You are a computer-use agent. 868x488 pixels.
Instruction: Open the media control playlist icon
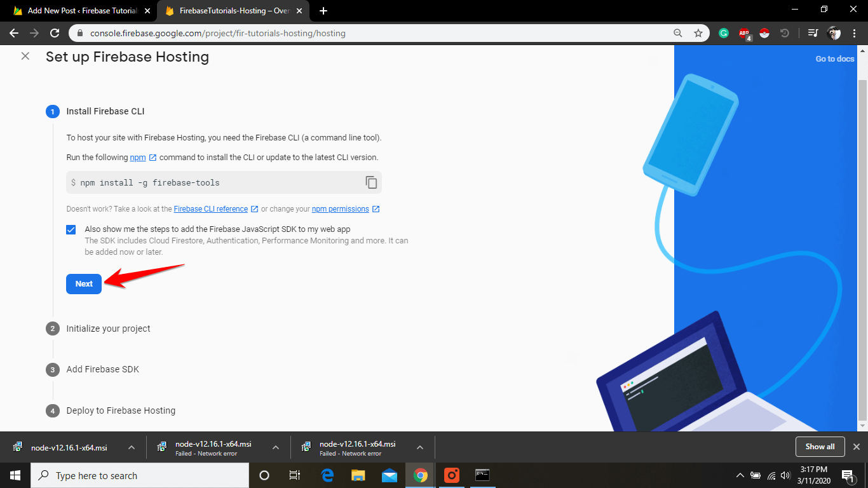click(x=813, y=33)
